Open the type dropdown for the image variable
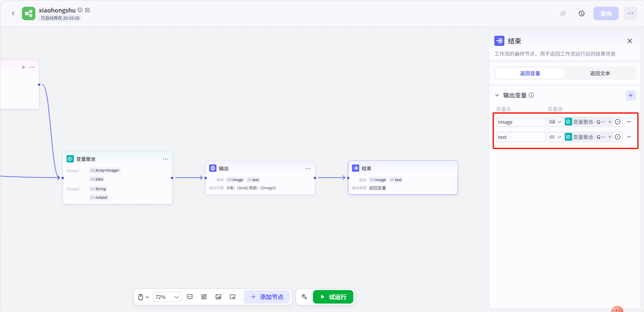Screen dimensions: 644x312 pyautogui.click(x=555, y=122)
